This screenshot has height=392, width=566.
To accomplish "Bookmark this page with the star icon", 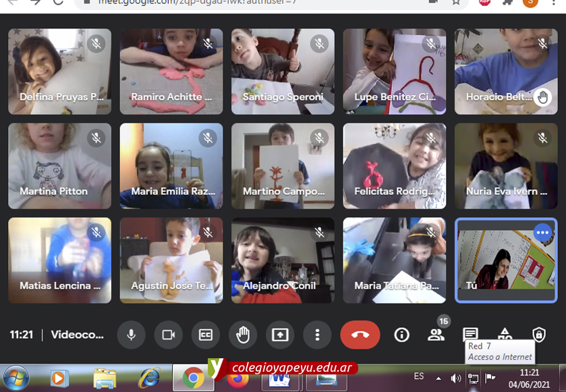I will point(457,2).
